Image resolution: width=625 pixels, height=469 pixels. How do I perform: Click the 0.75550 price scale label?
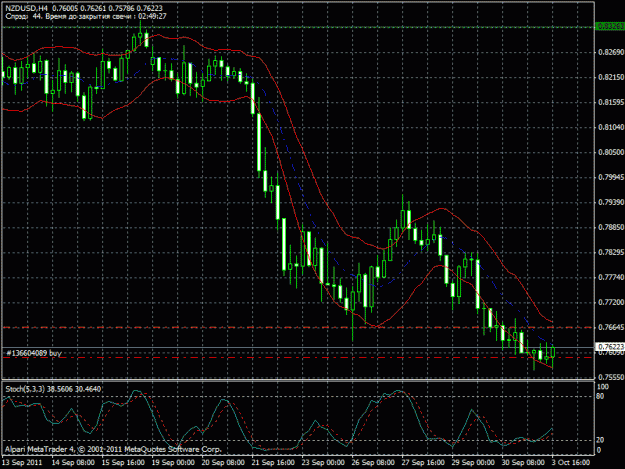tap(611, 377)
